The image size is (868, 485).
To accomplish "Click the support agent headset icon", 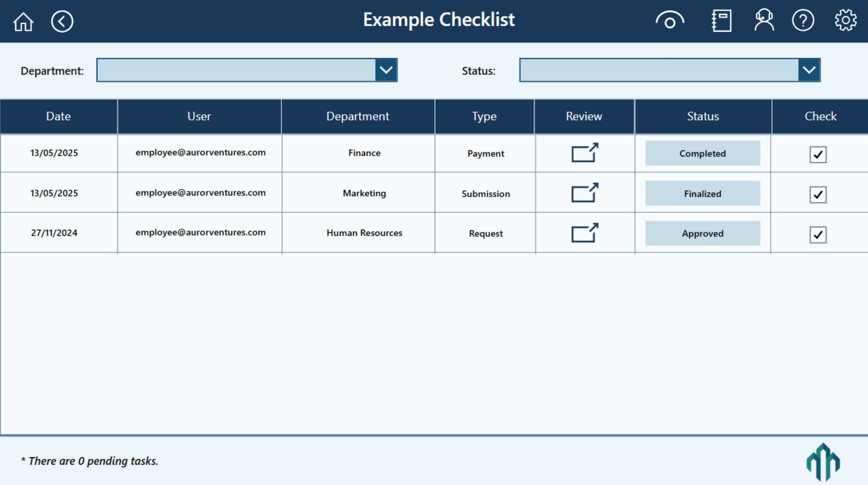I will click(764, 20).
